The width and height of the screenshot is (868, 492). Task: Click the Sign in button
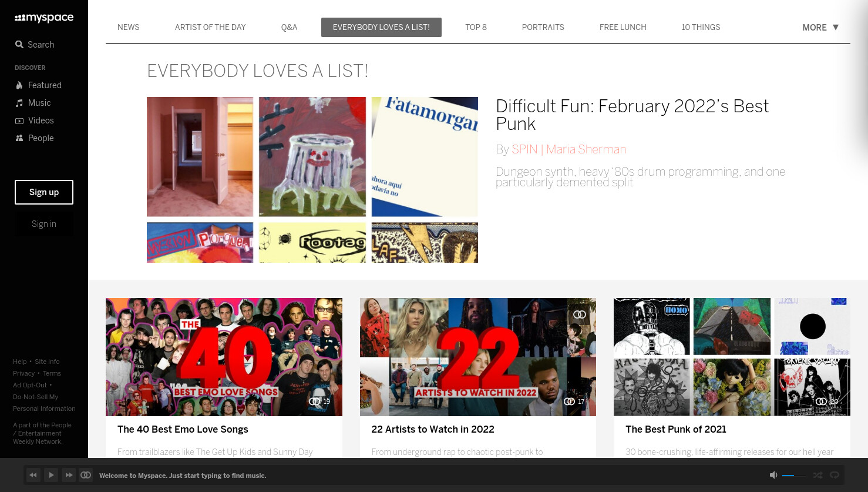[x=44, y=224]
